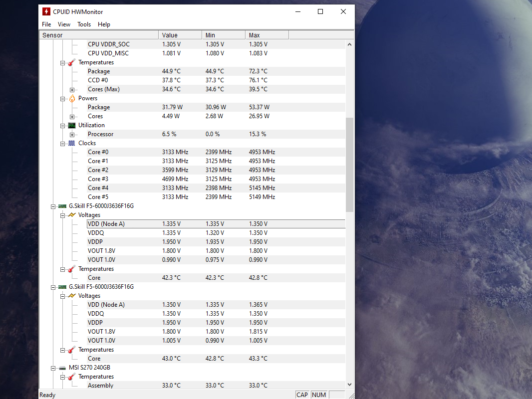Select VDDP row with Min 1.935 V
532x399 pixels.
click(x=216, y=242)
